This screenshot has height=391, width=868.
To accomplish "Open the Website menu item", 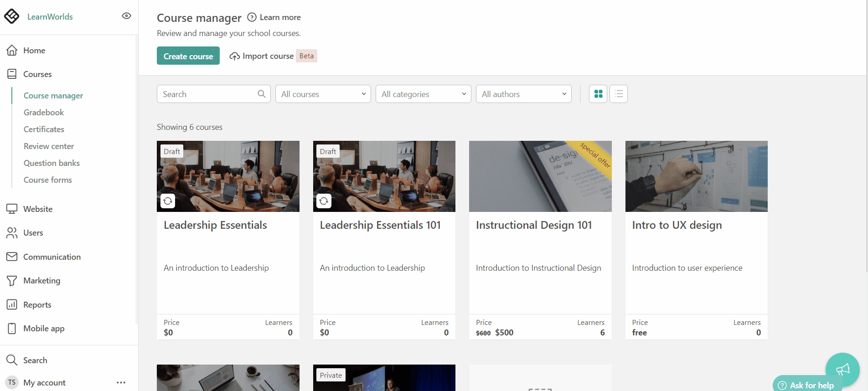I will pyautogui.click(x=38, y=209).
